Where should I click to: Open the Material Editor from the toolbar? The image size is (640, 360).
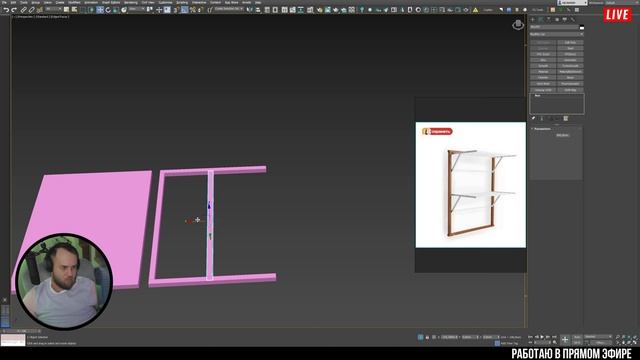tap(310, 9)
